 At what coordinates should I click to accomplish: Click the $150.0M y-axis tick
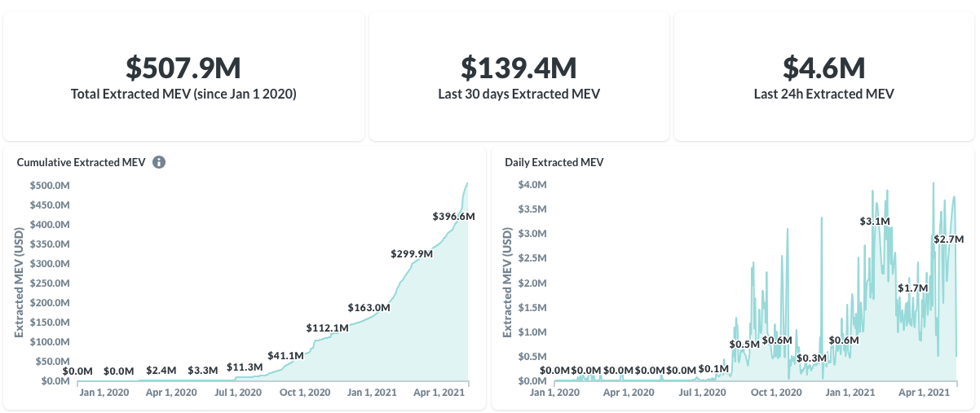coord(50,322)
